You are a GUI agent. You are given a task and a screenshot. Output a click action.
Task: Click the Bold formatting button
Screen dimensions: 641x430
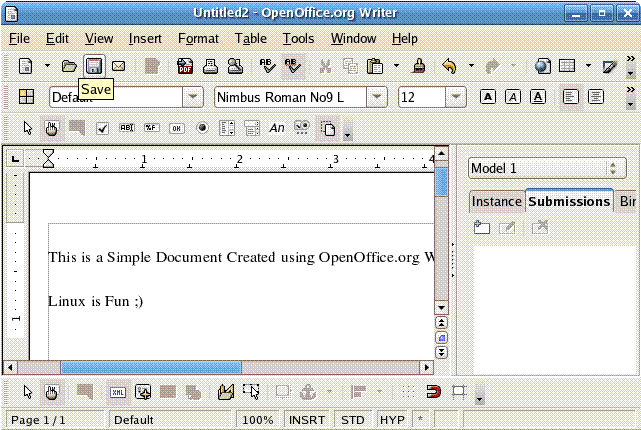pos(487,97)
